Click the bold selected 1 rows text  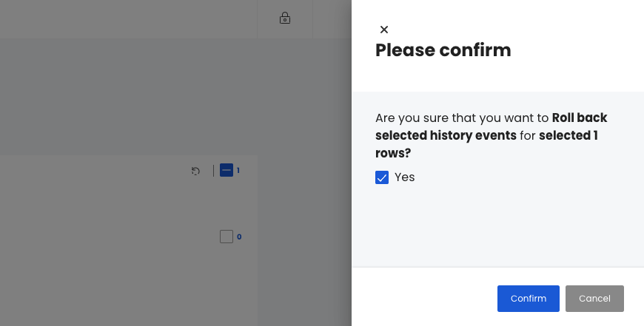tap(486, 144)
